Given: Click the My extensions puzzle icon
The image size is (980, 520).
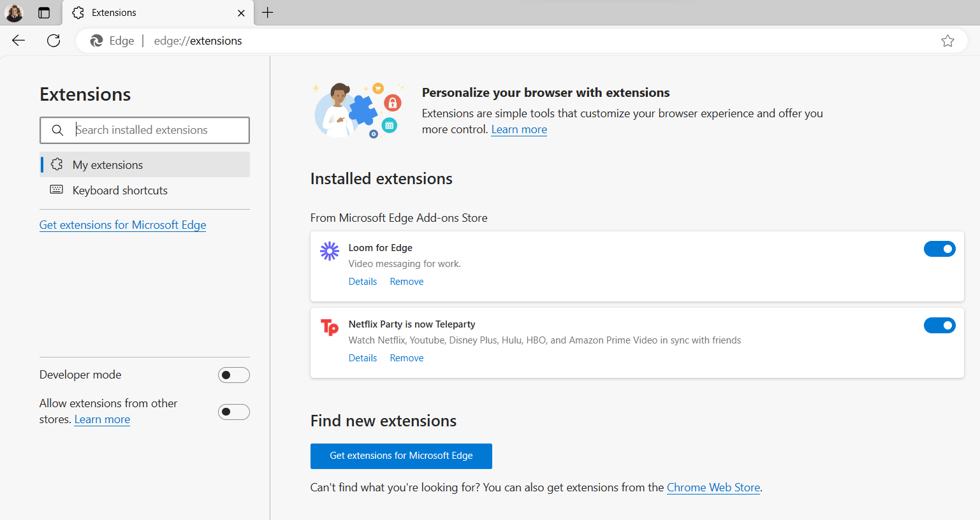Looking at the screenshot, I should tap(57, 164).
